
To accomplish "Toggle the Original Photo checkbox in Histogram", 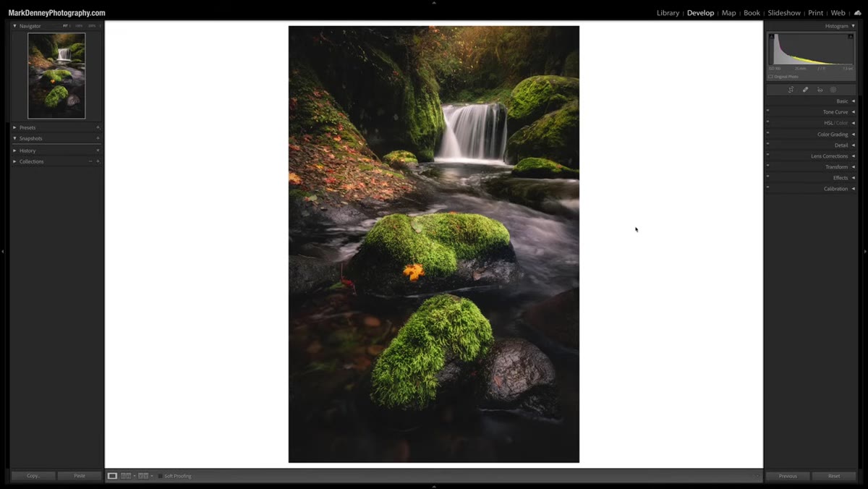I will [770, 77].
